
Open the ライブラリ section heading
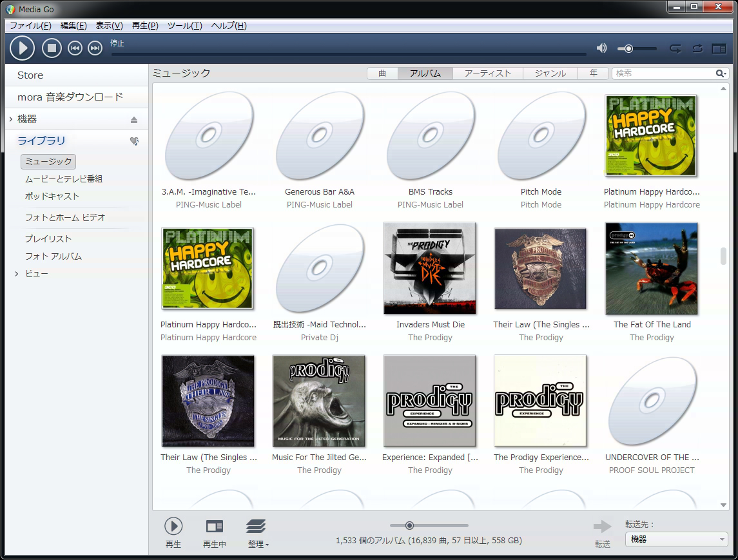pyautogui.click(x=41, y=140)
